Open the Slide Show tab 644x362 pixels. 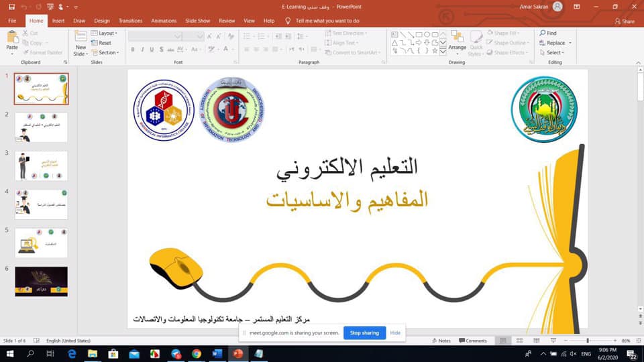197,21
